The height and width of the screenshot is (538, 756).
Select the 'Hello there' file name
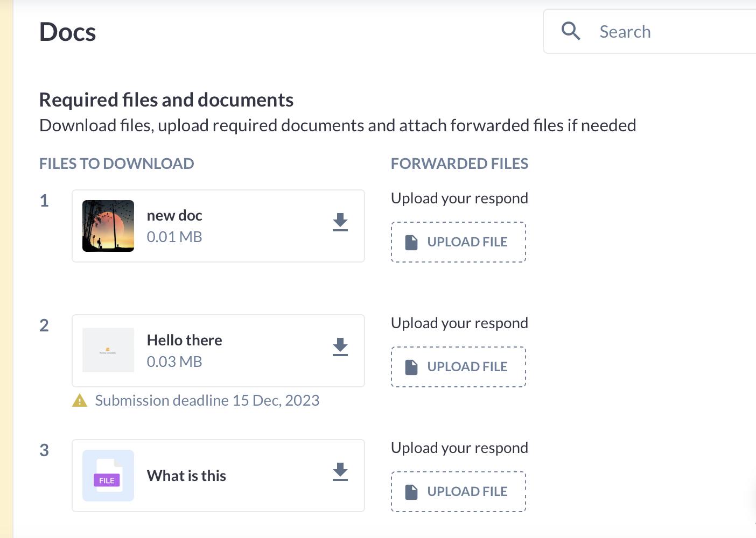(184, 341)
